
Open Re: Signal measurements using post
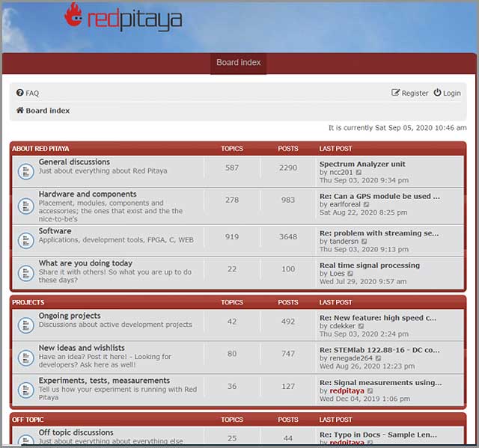[x=381, y=383]
